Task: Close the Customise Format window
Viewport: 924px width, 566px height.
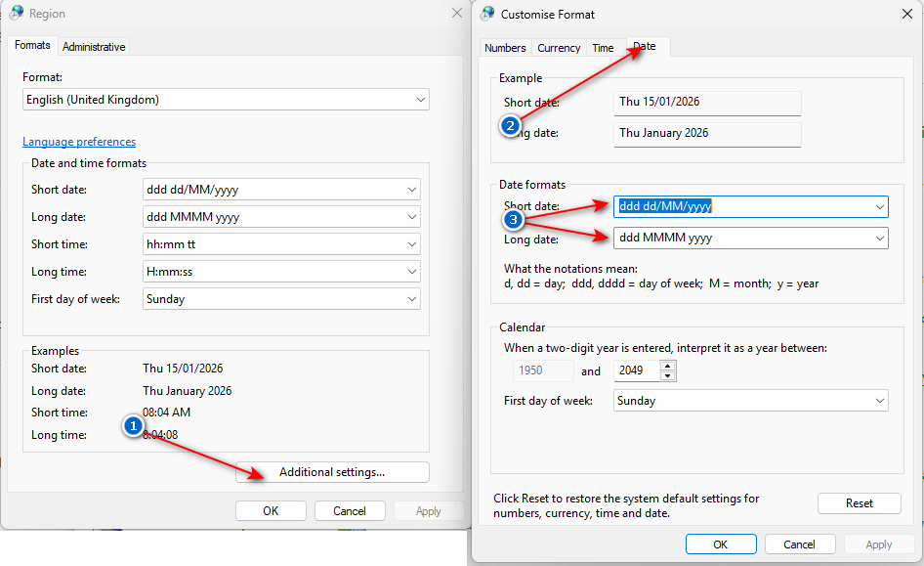Action: 907,14
